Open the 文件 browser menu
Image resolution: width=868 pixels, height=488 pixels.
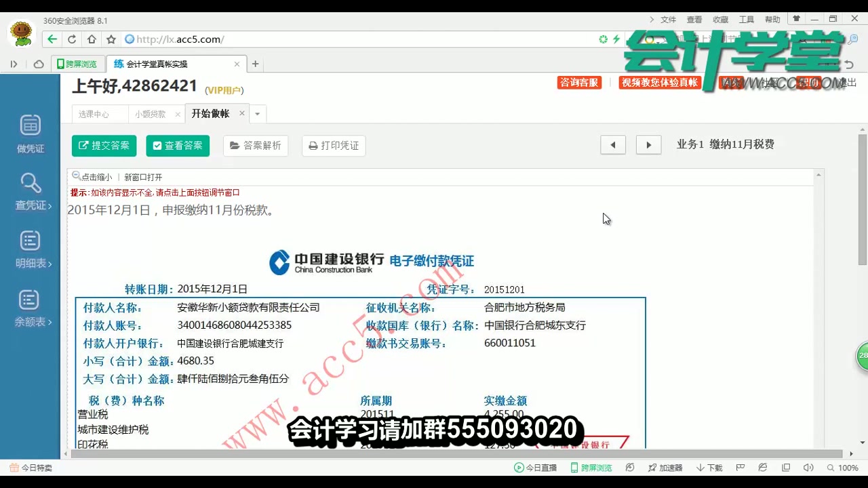(669, 20)
